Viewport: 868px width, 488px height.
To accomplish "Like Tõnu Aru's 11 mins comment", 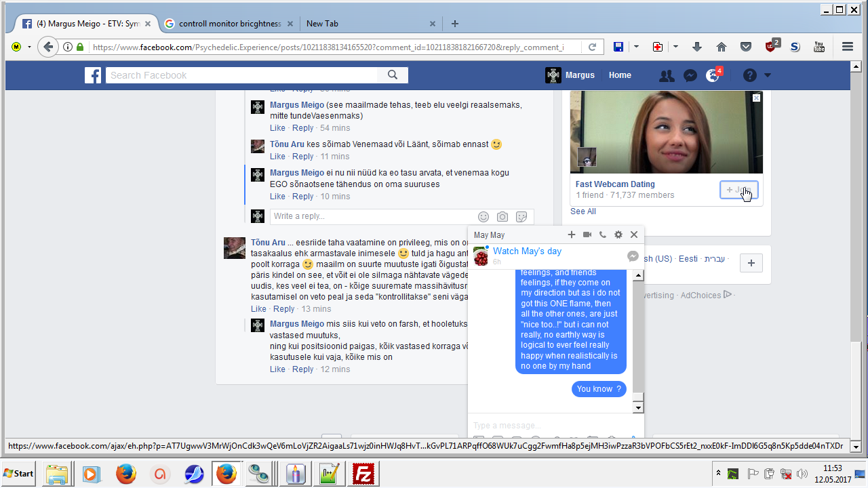I will click(x=277, y=157).
